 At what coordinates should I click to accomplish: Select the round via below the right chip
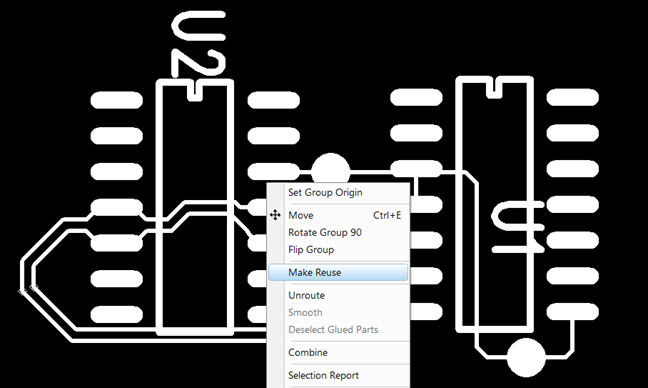(526, 357)
